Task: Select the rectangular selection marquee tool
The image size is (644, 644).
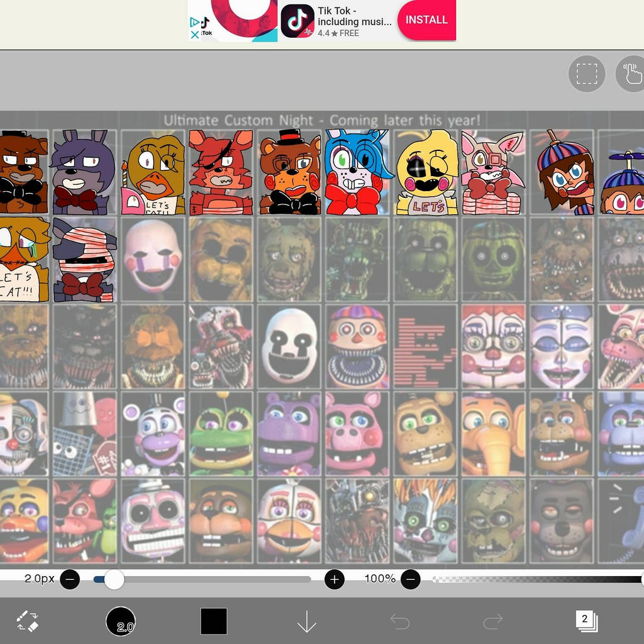Action: (587, 74)
